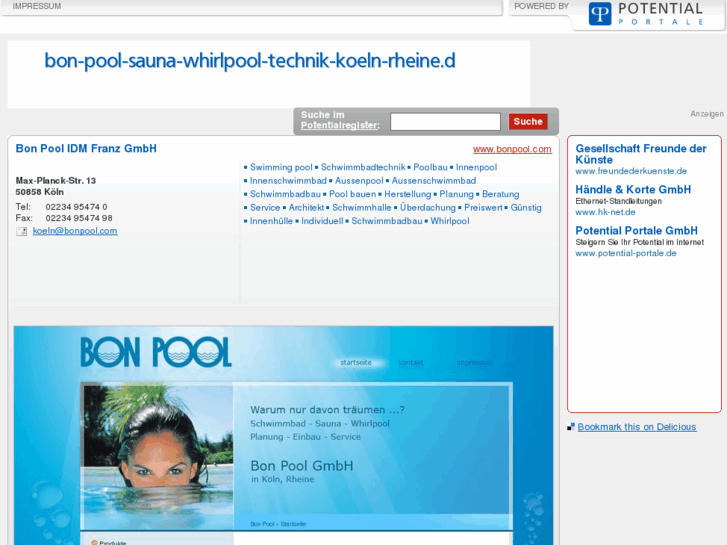Click the Potential Portale logo
Screen dimensions: 727x545
click(x=647, y=14)
